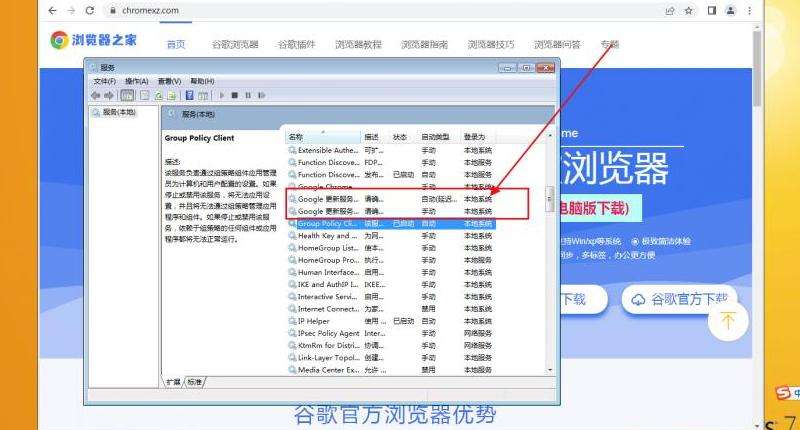Screen dimensions: 800x430
Task: Select the Interactive Servi... service row
Action: pos(390,297)
